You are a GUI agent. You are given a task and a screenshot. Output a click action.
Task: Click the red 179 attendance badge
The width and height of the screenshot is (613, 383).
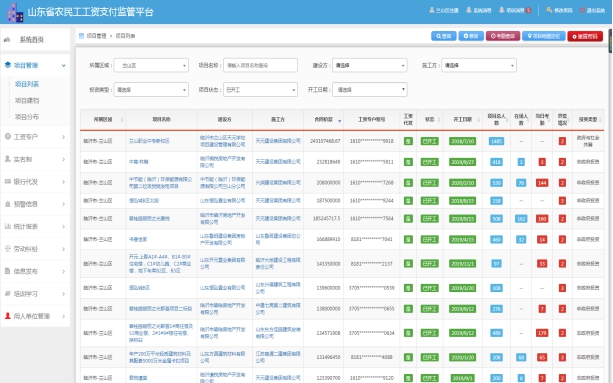[x=542, y=333]
